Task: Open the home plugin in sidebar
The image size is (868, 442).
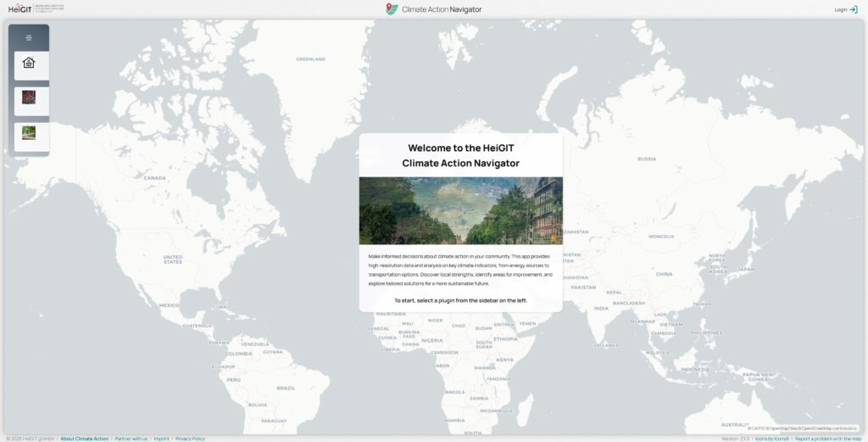Action: tap(29, 64)
